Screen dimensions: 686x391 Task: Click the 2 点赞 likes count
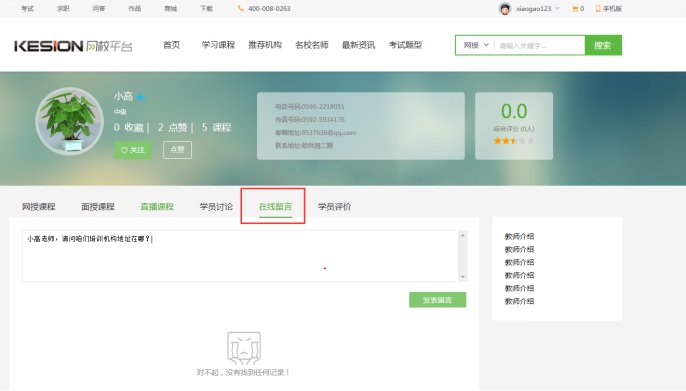(172, 127)
